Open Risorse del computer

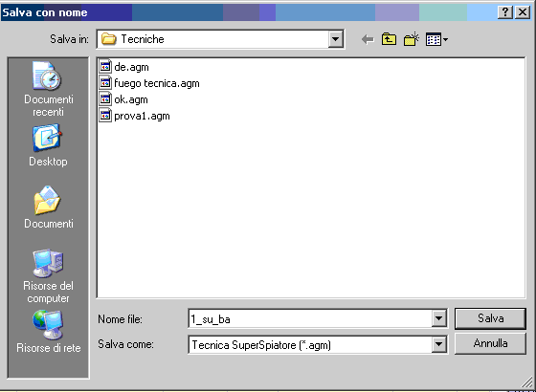[x=48, y=276]
